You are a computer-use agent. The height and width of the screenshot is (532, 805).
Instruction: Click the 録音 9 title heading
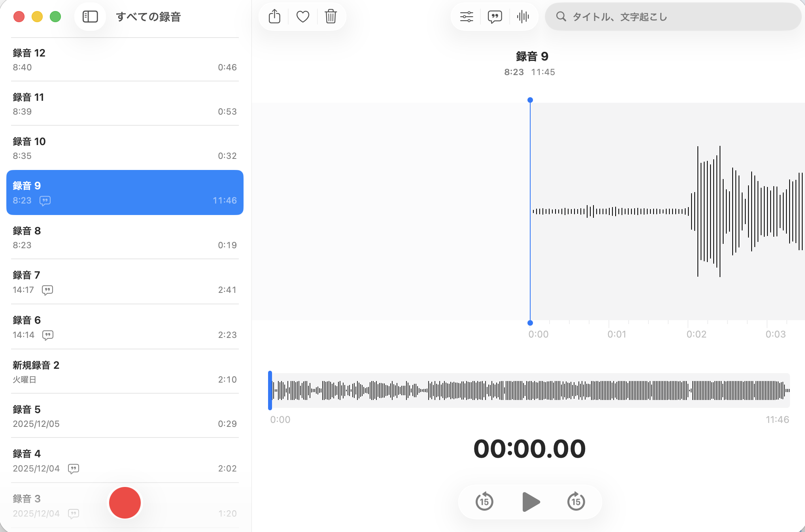[532, 57]
